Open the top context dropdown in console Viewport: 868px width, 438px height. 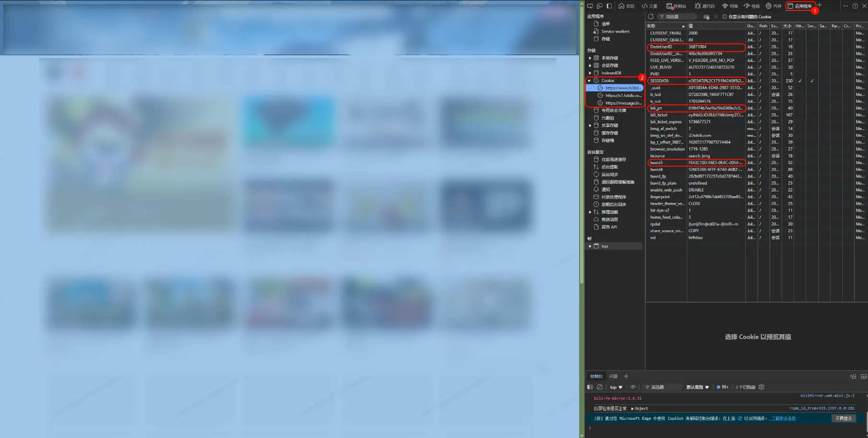tap(616, 387)
